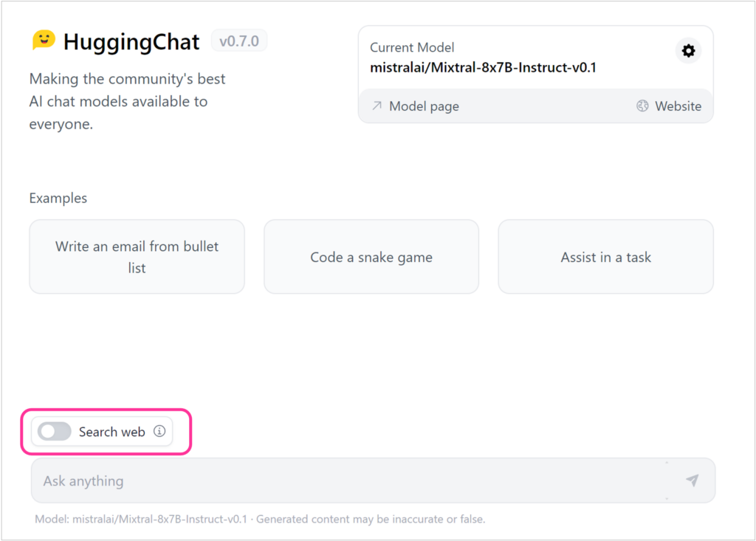Click the Examples section heading
This screenshot has height=541, width=756.
(58, 198)
